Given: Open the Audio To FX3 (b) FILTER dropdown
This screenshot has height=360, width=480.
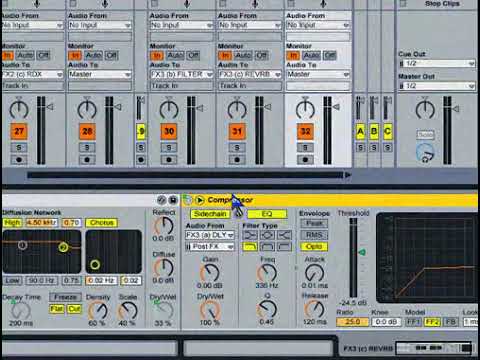Looking at the screenshot, I should click(x=181, y=74).
